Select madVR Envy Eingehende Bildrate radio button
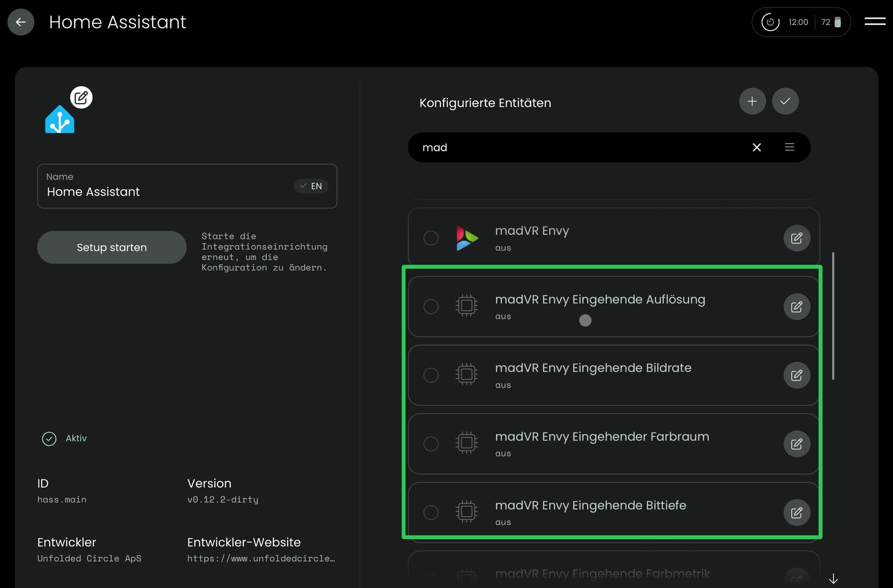This screenshot has height=588, width=893. pyautogui.click(x=431, y=375)
